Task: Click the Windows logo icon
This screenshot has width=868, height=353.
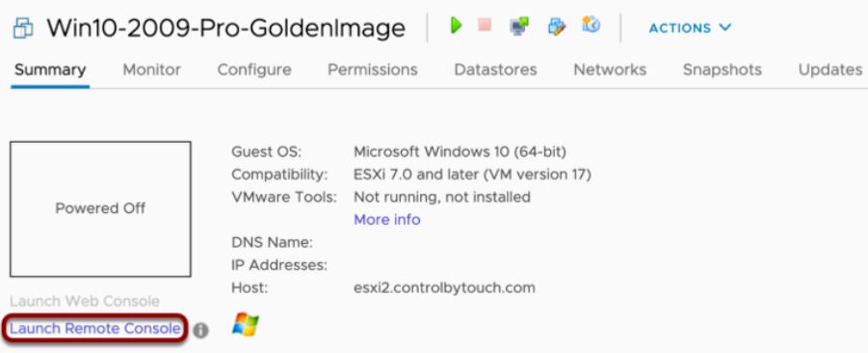Action: (x=246, y=325)
